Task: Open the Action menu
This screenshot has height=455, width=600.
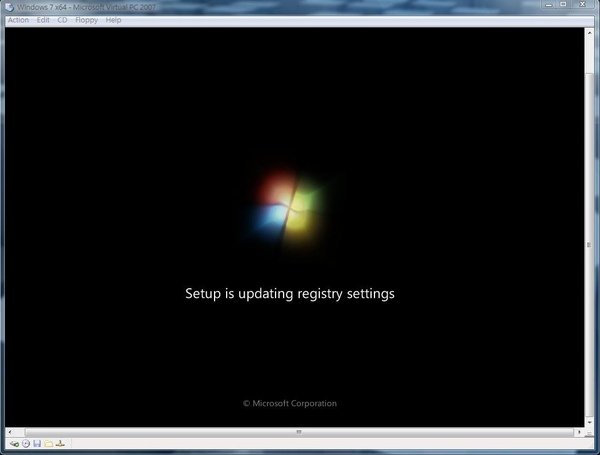Action: click(x=18, y=20)
